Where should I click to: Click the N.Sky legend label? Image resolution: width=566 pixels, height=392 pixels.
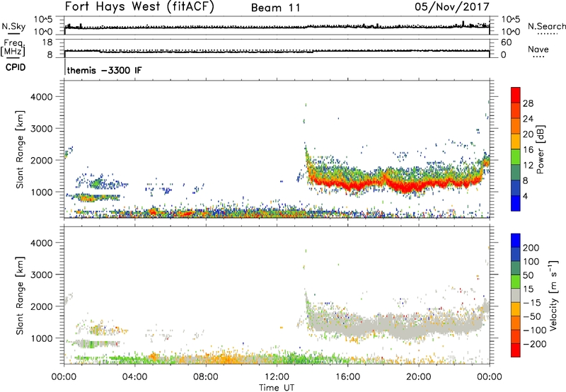[13, 26]
